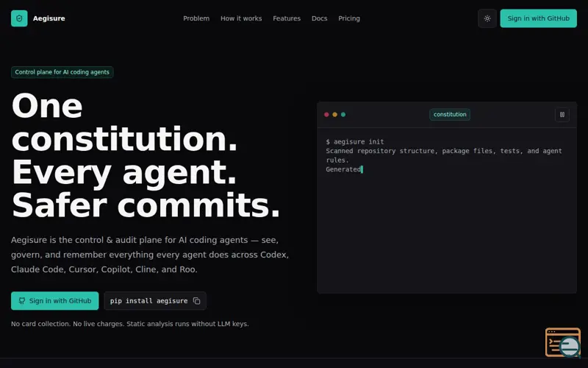Image resolution: width=588 pixels, height=368 pixels.
Task: Click the Generated output line in terminal
Action: tap(343, 169)
